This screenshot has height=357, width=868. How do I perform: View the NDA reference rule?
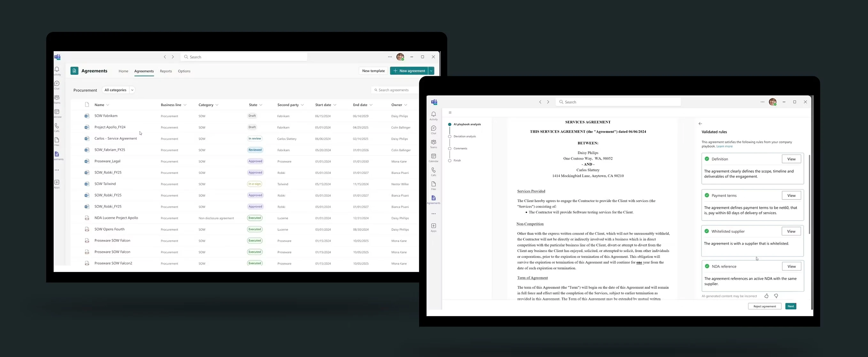[791, 266]
